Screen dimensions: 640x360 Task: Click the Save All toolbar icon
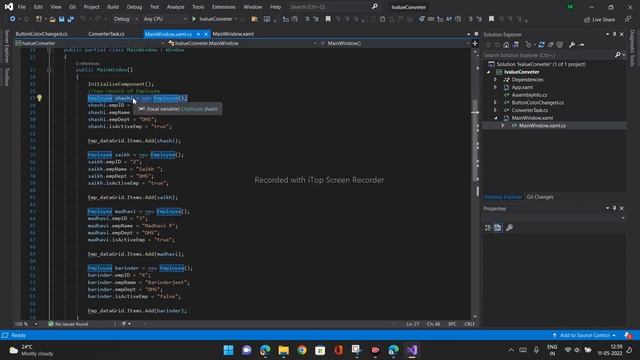coord(71,19)
